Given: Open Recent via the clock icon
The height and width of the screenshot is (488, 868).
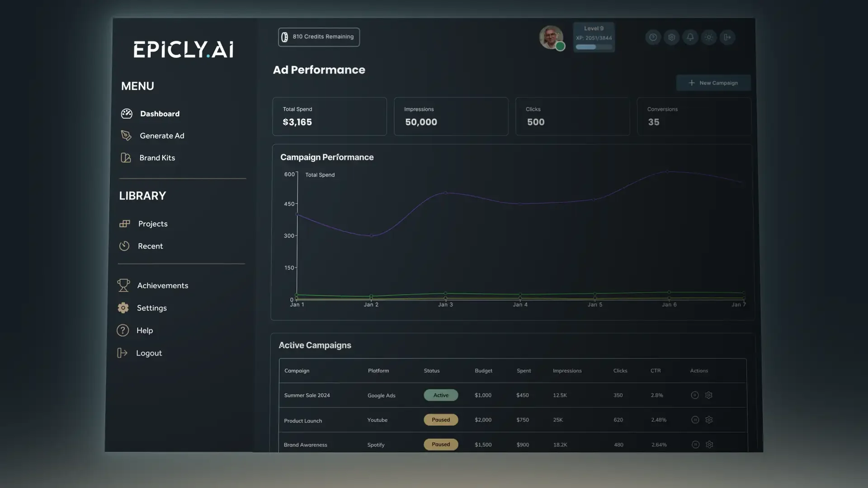Looking at the screenshot, I should pyautogui.click(x=124, y=246).
